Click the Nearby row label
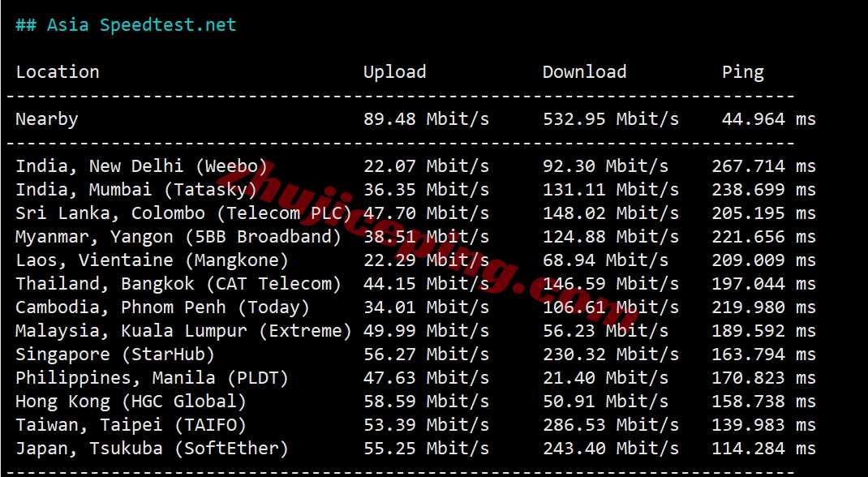This screenshot has height=477, width=868. [x=47, y=119]
